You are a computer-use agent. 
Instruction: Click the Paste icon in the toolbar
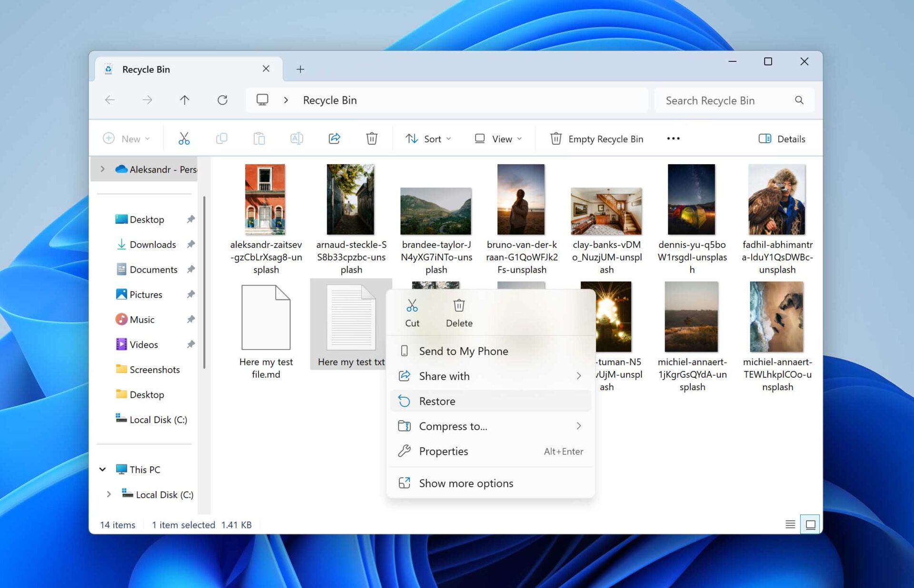click(259, 138)
